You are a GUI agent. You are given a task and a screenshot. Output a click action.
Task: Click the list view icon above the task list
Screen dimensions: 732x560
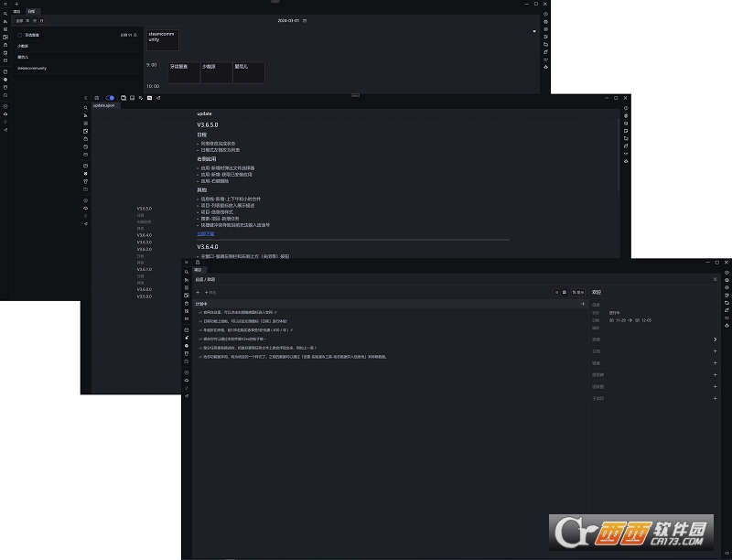coord(556,292)
